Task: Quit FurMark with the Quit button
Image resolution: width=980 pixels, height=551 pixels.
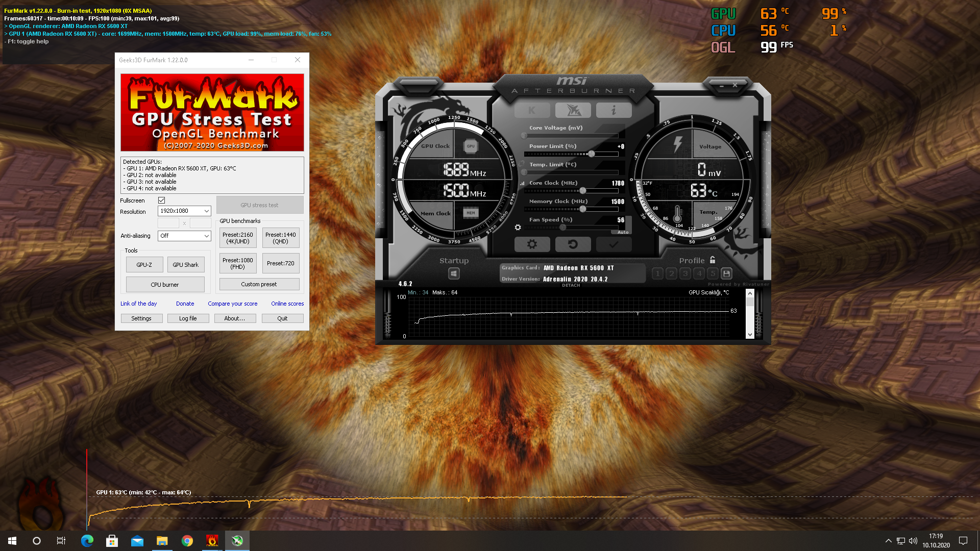Action: click(x=282, y=318)
